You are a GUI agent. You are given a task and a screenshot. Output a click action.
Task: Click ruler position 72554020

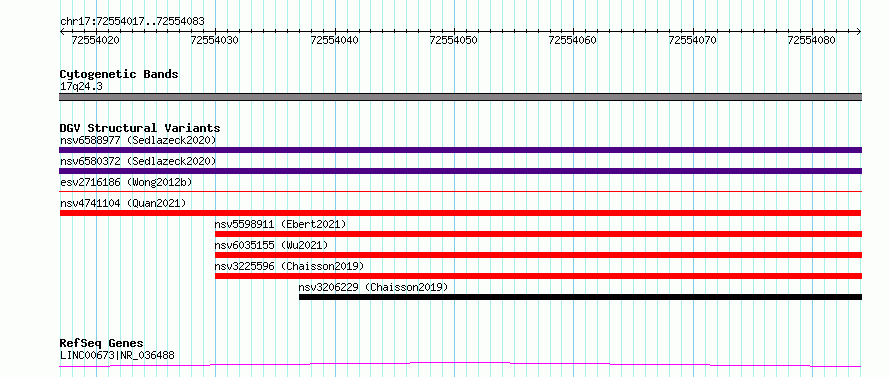[x=95, y=40]
